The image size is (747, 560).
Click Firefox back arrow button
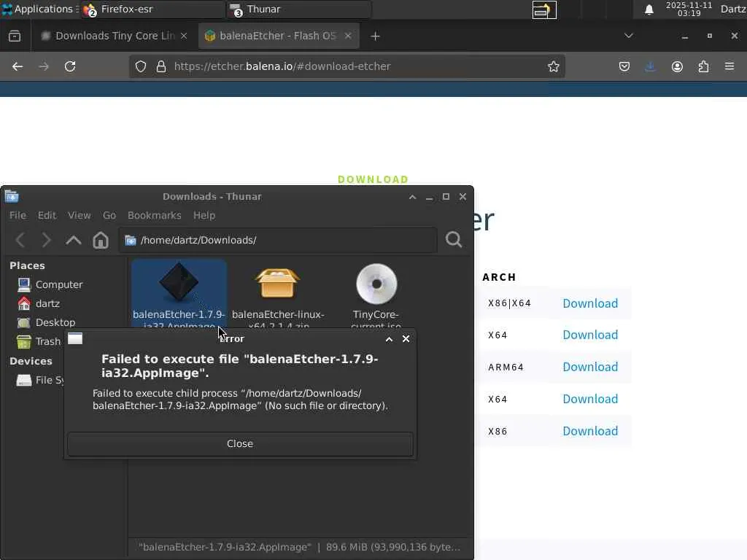point(18,66)
